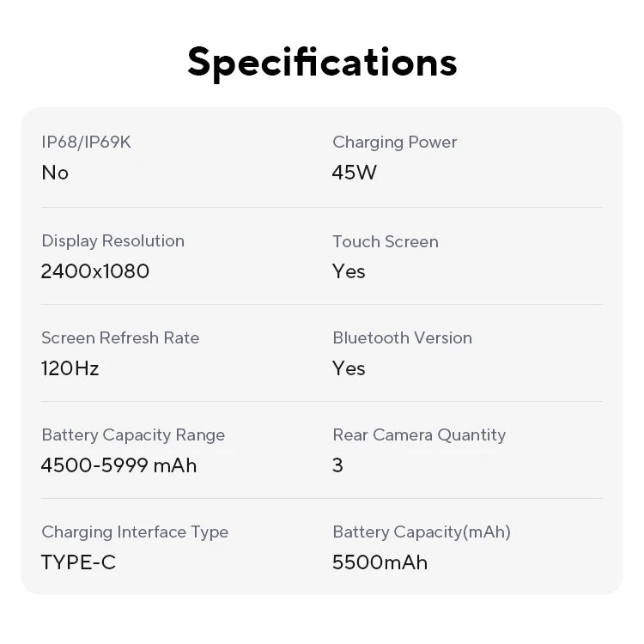The image size is (644, 644).
Task: Select the 120Hz refresh rate value
Action: tap(70, 368)
